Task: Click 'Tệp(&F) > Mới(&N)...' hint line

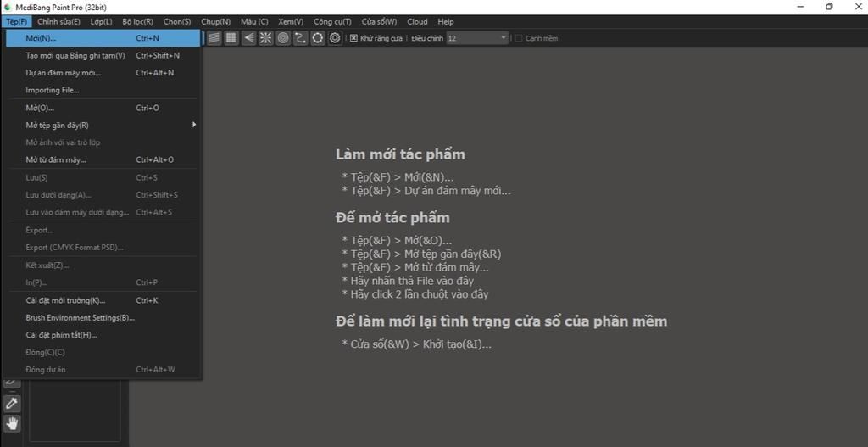Action: coord(398,178)
